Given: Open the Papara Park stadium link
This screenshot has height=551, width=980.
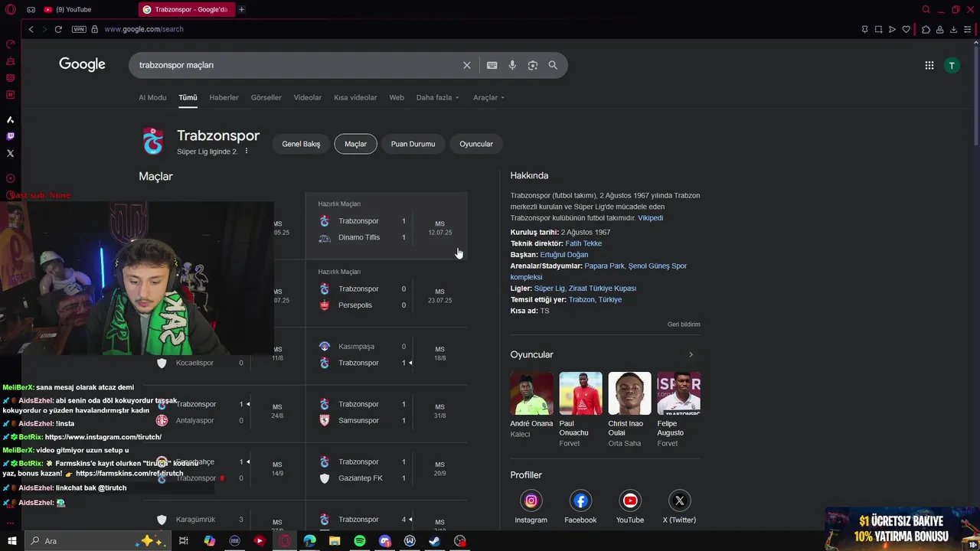Looking at the screenshot, I should click(x=604, y=266).
